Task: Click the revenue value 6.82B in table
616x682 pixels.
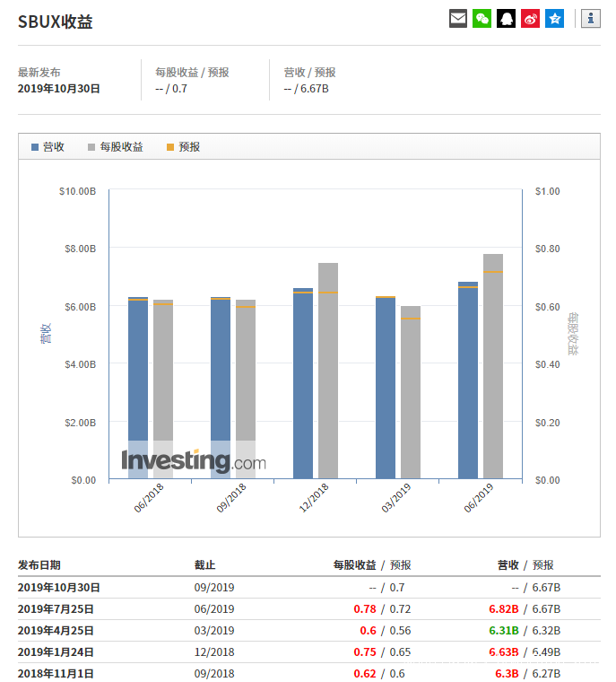Action: (504, 609)
